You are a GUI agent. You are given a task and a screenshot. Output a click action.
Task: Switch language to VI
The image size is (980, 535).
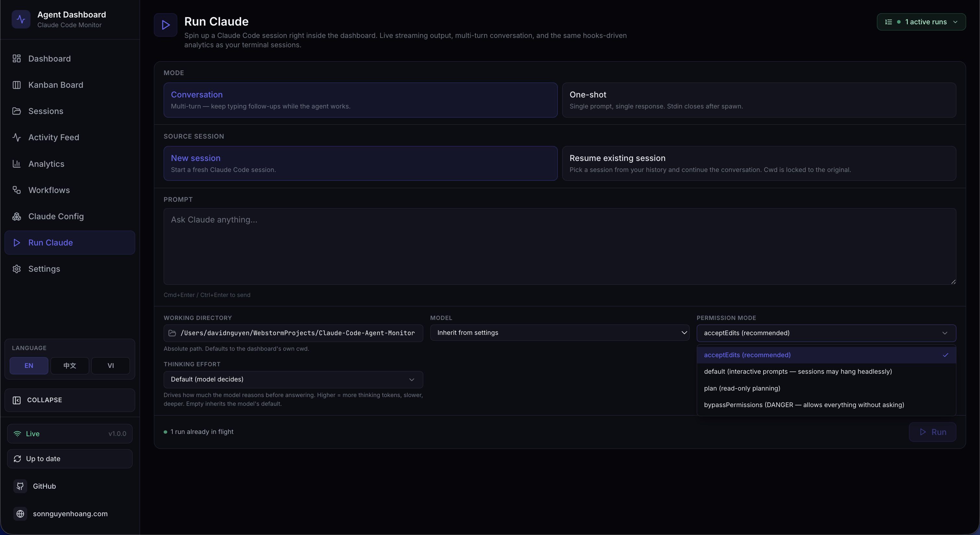point(111,366)
